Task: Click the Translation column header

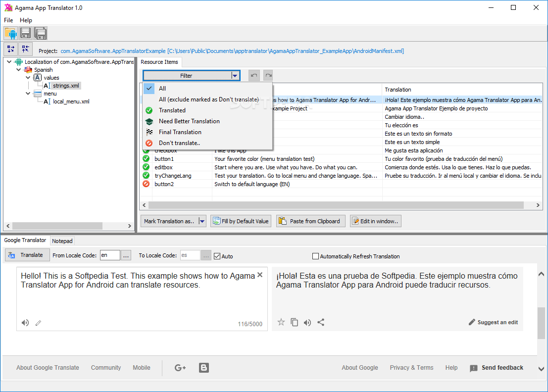Action: tap(462, 90)
